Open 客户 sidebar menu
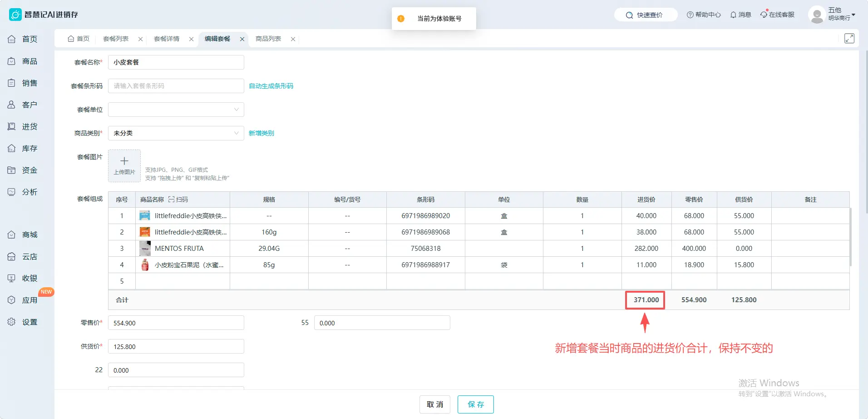The width and height of the screenshot is (868, 419). pos(23,105)
